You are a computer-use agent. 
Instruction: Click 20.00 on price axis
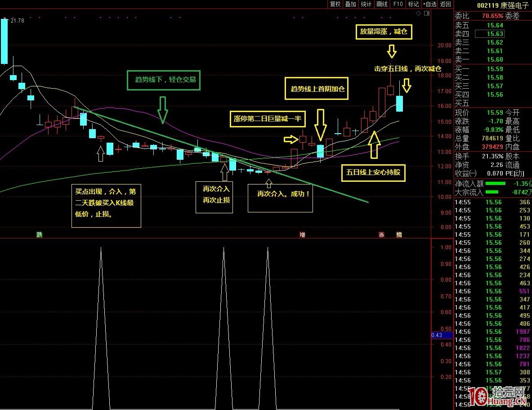coord(444,45)
